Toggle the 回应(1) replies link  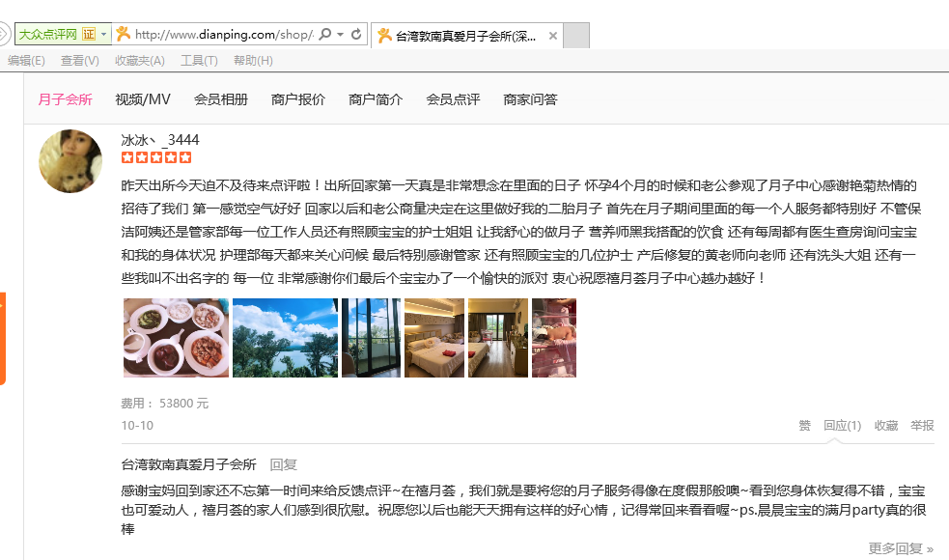pyautogui.click(x=843, y=426)
